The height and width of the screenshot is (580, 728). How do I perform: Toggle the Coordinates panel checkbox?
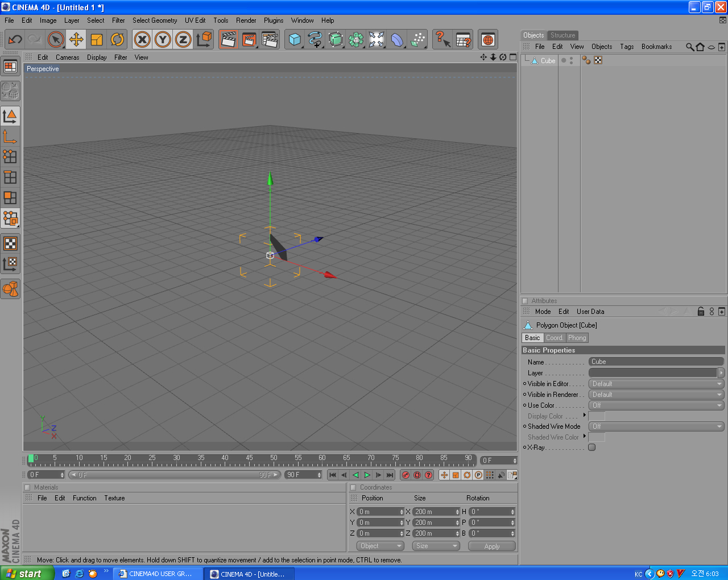353,487
